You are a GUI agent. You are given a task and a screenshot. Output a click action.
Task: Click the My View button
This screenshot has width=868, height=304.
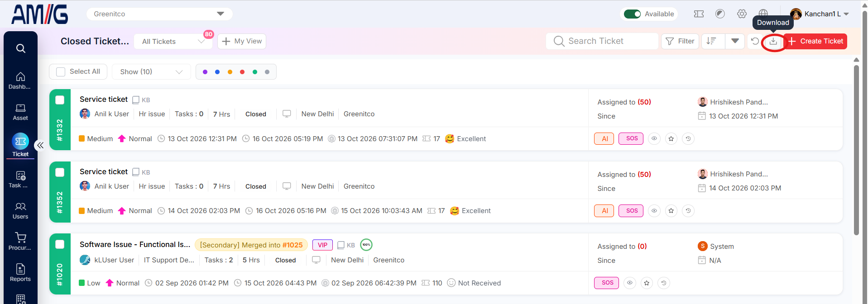point(242,41)
